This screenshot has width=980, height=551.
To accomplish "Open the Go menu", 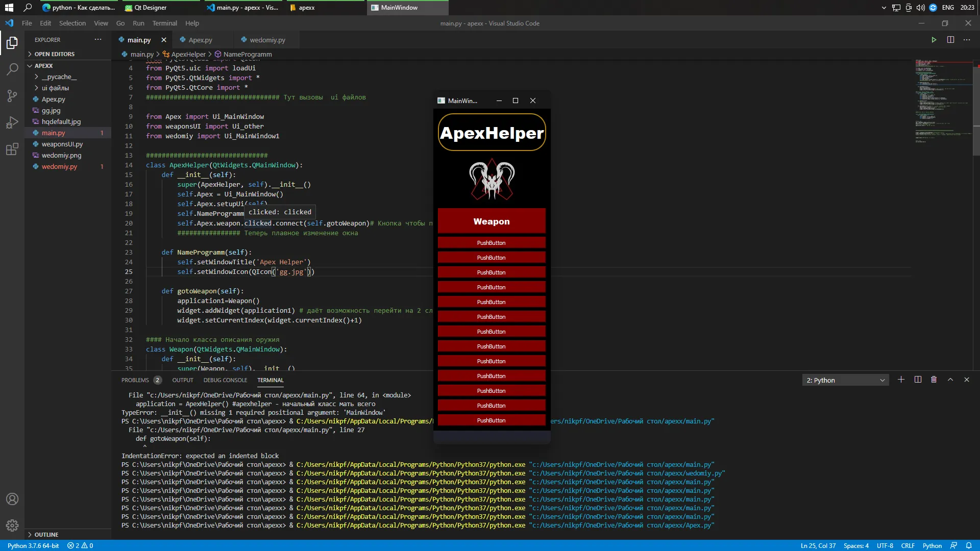I will point(120,23).
